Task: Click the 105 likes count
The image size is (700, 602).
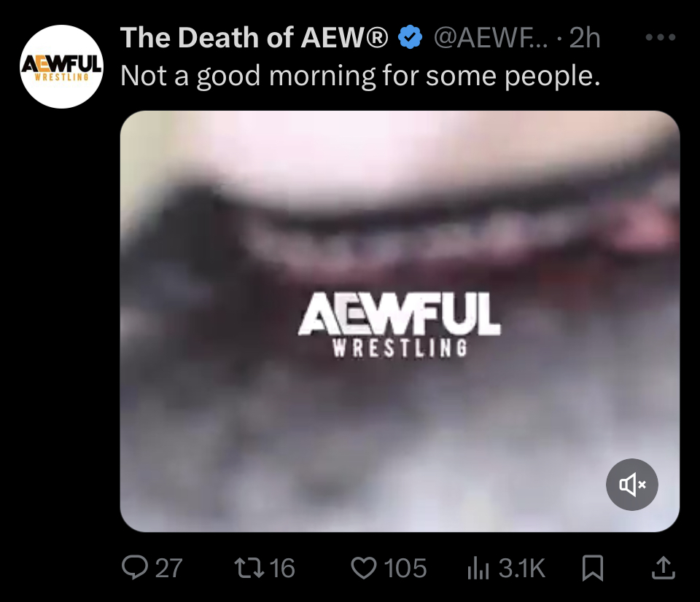Action: click(405, 568)
